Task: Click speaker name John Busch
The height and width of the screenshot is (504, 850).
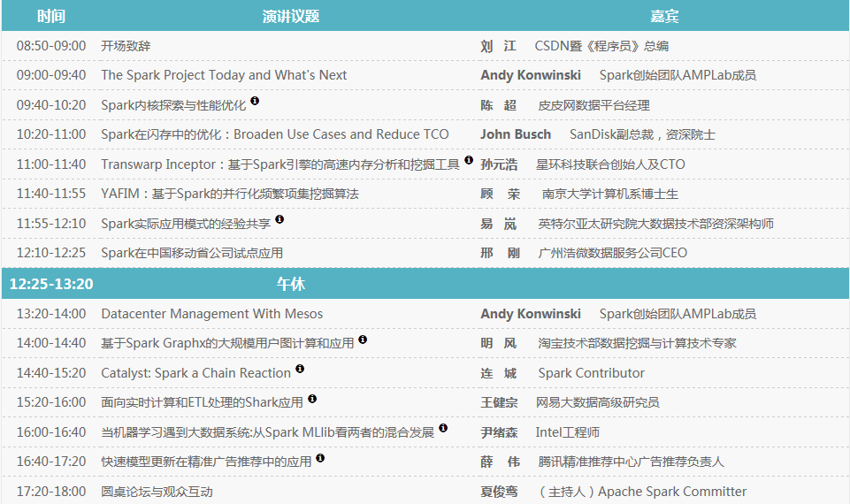Action: click(x=516, y=134)
